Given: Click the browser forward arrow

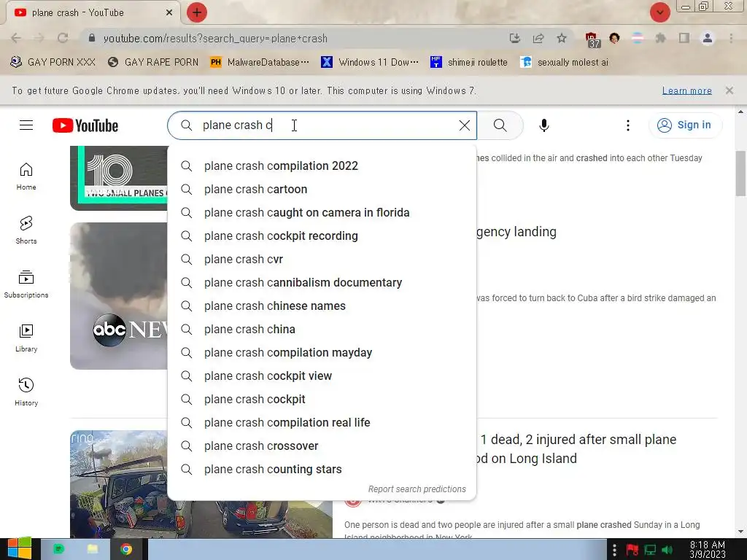Looking at the screenshot, I should coord(39,38).
